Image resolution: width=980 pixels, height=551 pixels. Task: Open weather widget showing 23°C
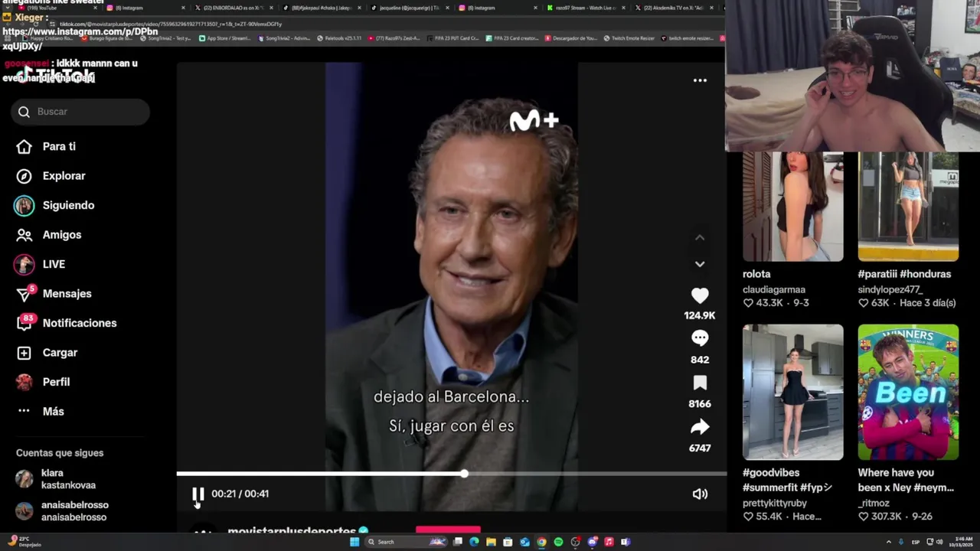(24, 542)
